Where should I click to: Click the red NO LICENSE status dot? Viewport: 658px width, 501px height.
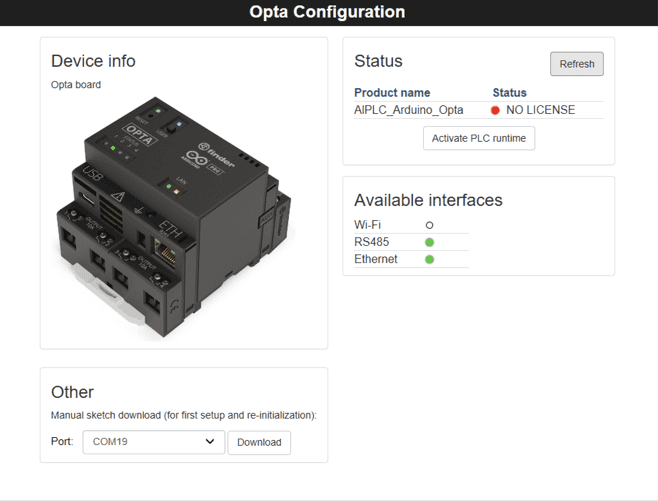[x=495, y=110]
